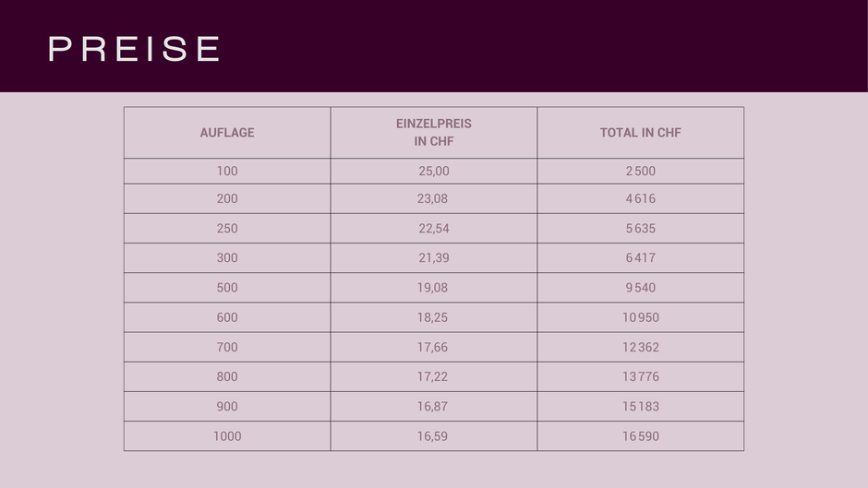Select the Auflage cell showing 800
This screenshot has width=868, height=488.
coord(227,376)
